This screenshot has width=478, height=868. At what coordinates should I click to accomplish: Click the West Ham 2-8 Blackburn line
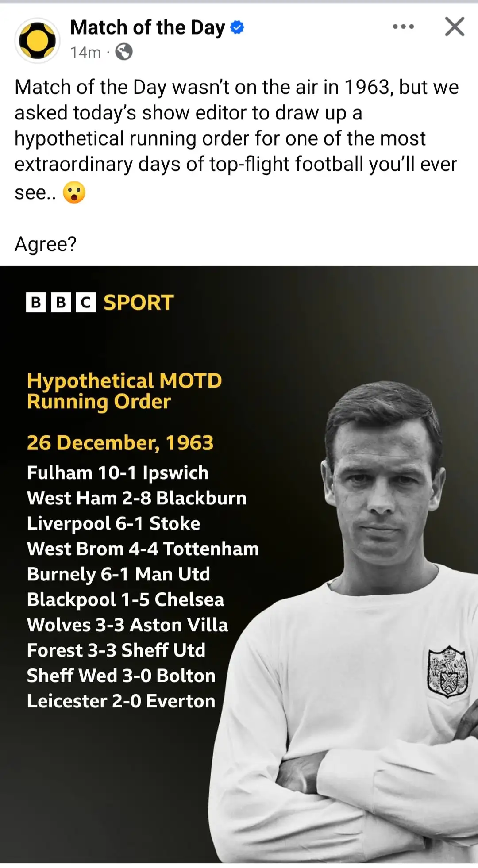(x=136, y=498)
